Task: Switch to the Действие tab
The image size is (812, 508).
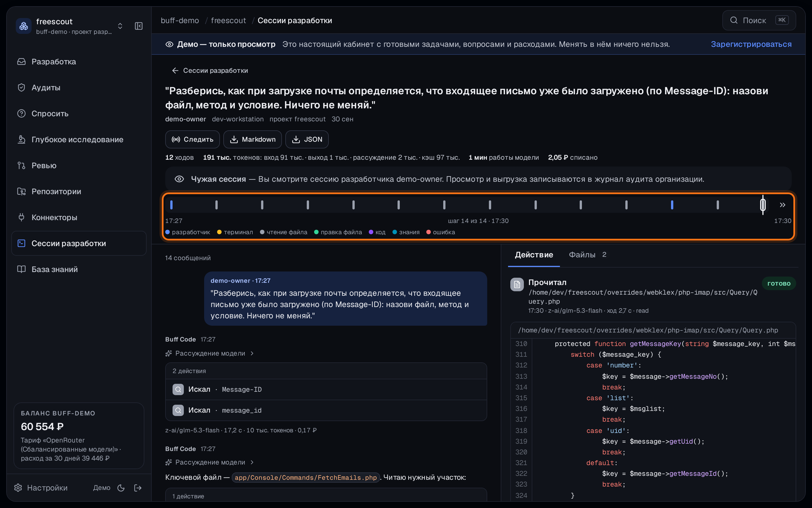Action: pos(534,255)
